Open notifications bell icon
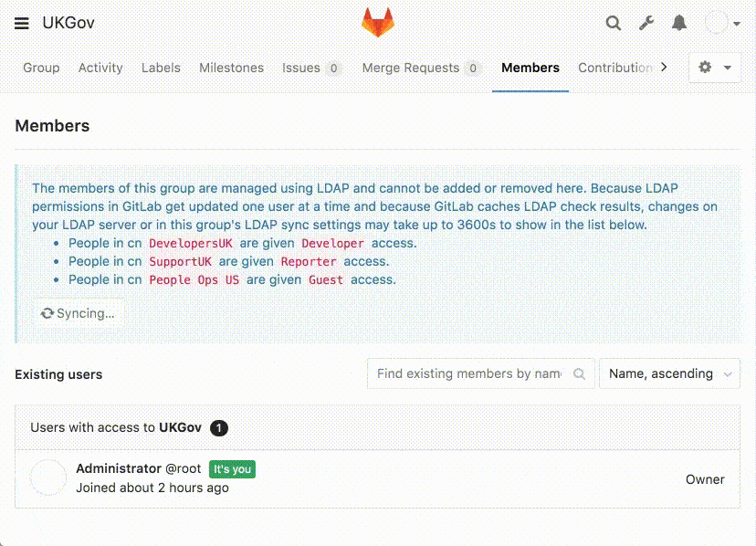756x546 pixels. point(679,24)
